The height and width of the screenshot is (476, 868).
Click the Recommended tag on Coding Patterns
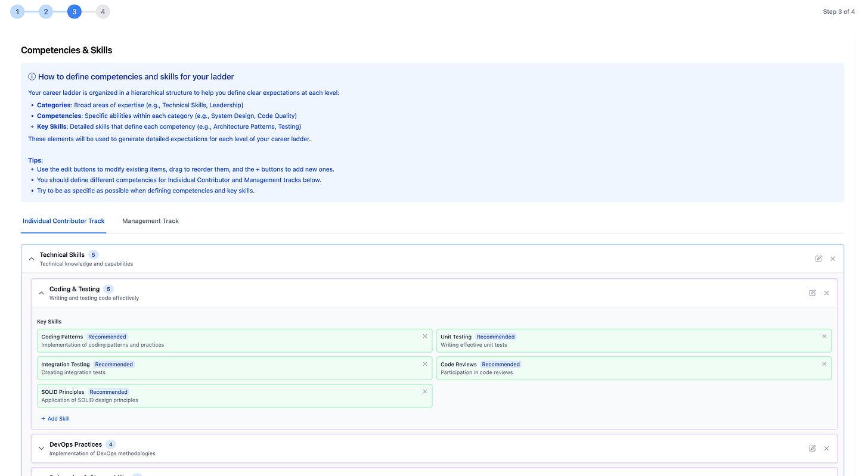pyautogui.click(x=107, y=337)
